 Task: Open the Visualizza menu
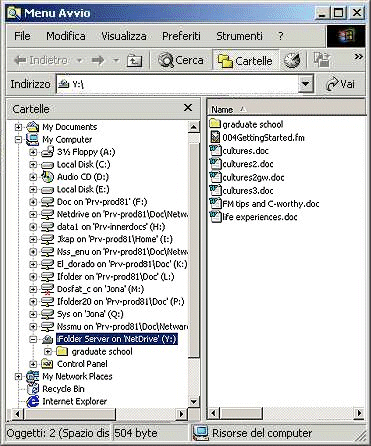[124, 36]
